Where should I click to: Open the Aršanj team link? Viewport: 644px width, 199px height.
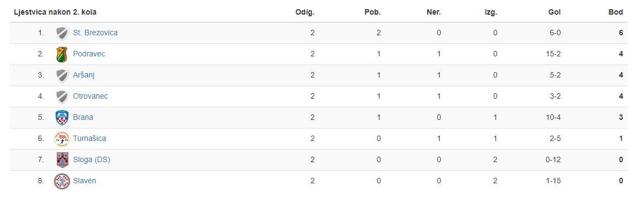(84, 75)
